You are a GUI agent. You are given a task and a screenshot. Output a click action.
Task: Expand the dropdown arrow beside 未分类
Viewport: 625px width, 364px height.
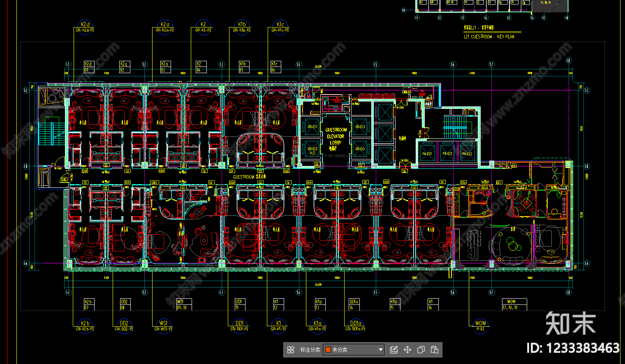(x=380, y=350)
